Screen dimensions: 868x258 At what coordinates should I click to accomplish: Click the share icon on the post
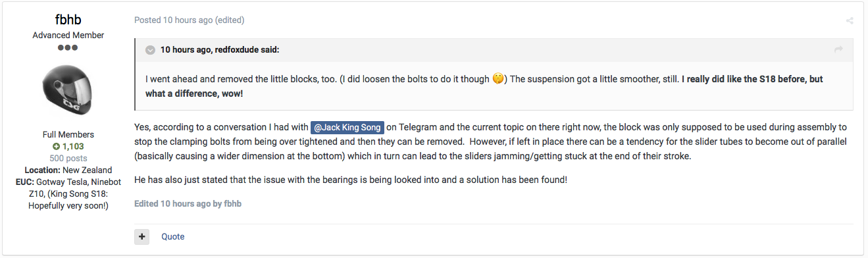coord(850,20)
